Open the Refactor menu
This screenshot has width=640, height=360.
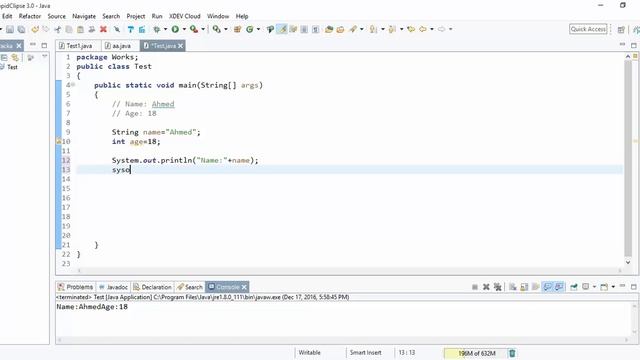pyautogui.click(x=30, y=16)
